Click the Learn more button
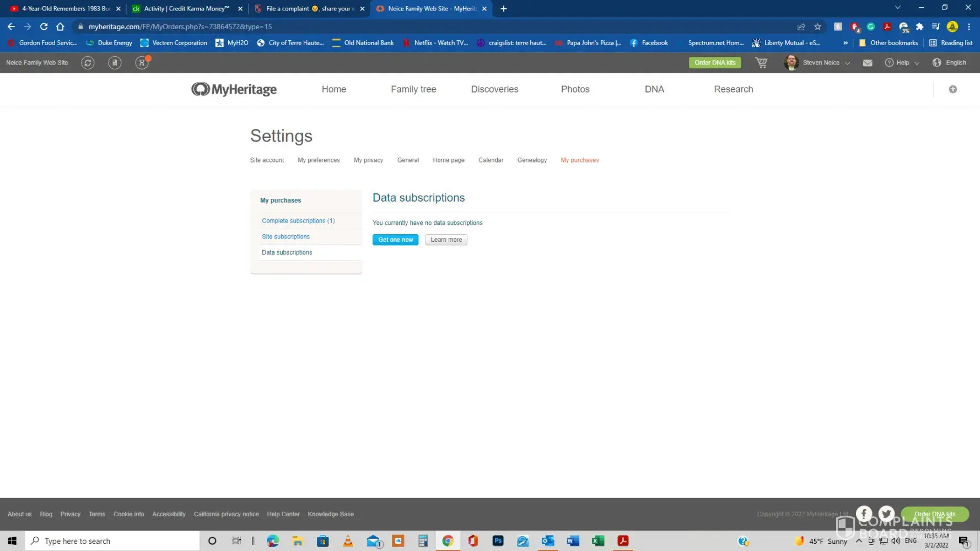This screenshot has height=551, width=980. pos(446,240)
